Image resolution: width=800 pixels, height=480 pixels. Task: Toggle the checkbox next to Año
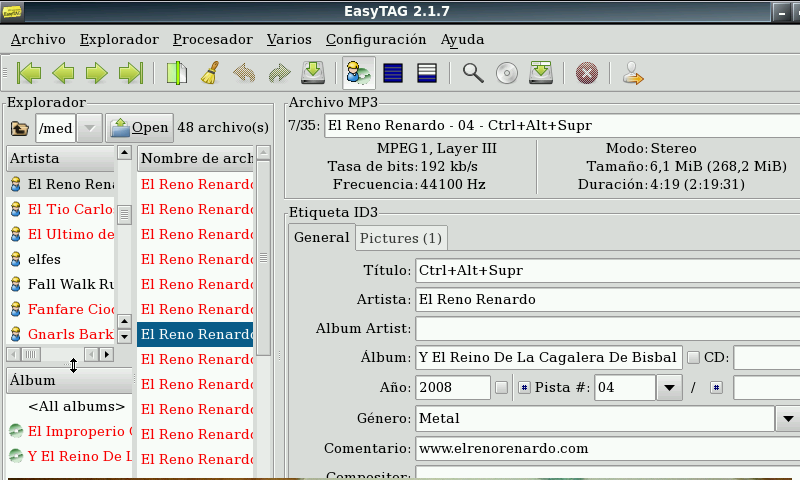(x=502, y=388)
